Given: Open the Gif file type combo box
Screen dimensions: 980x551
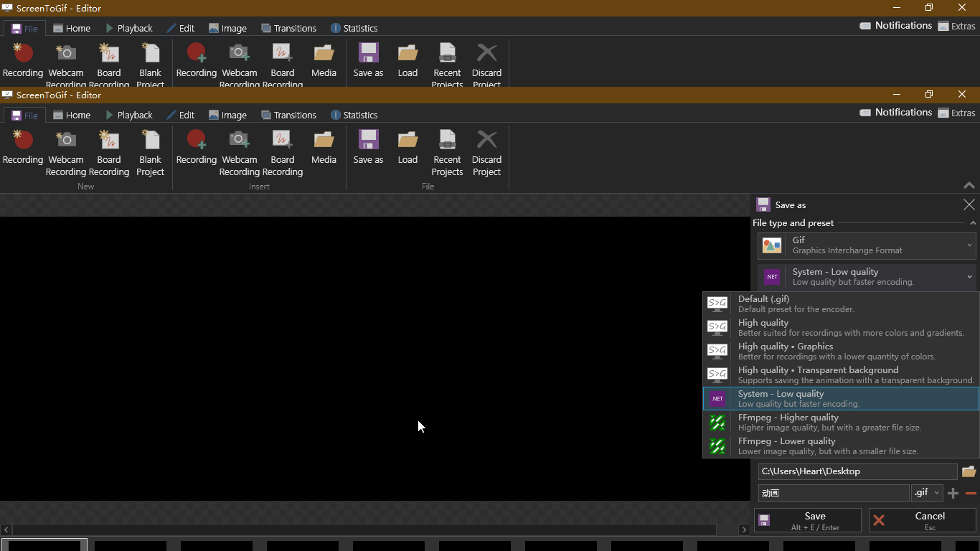Looking at the screenshot, I should point(867,245).
